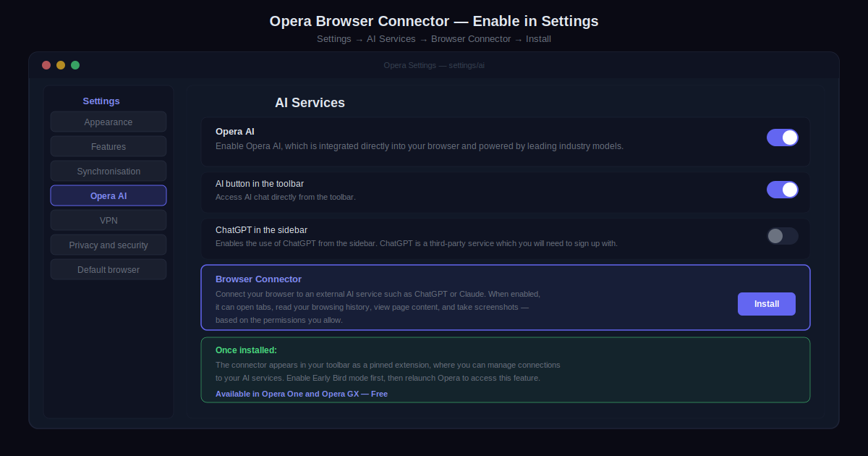868x456 pixels.
Task: Click the Opera Settings window title text
Action: 434,65
